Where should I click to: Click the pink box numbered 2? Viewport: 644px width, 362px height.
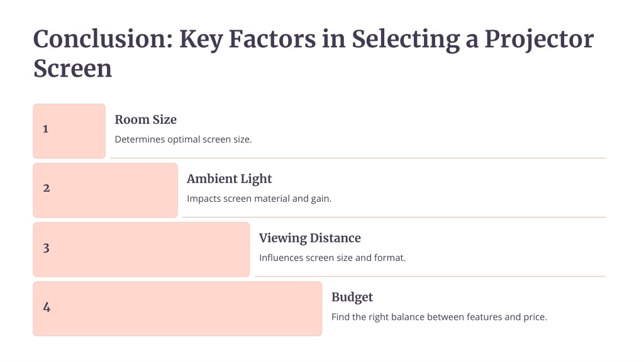coord(105,190)
